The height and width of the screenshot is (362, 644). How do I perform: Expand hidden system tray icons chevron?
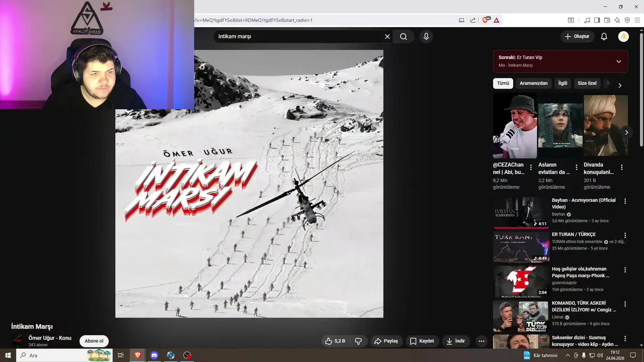point(568,355)
